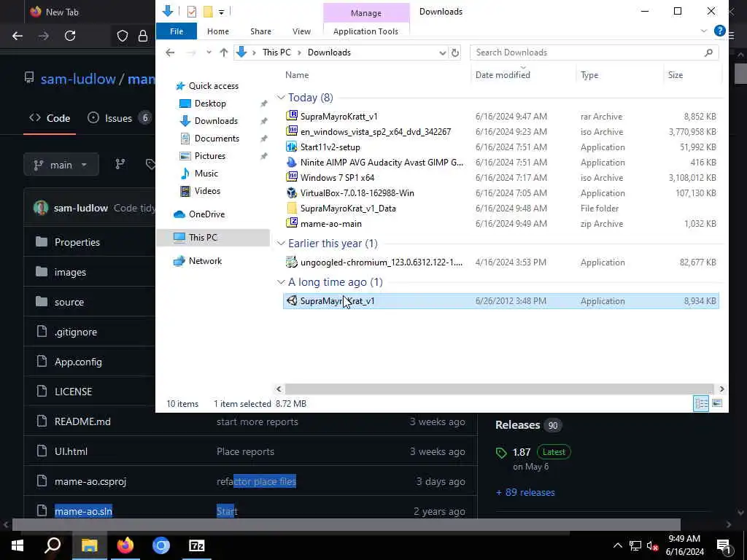Open the + 89 releases link
The width and height of the screenshot is (747, 560).
(x=525, y=492)
